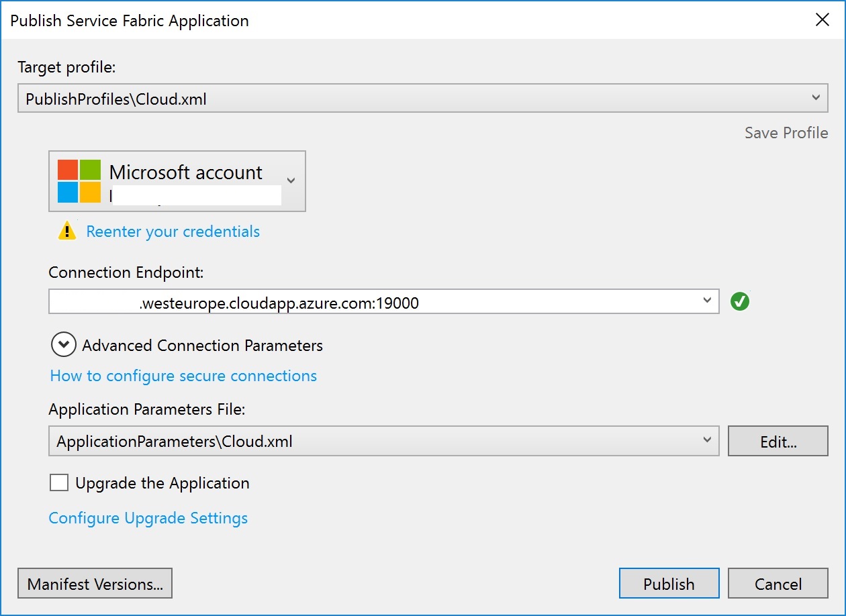The width and height of the screenshot is (846, 616).
Task: Click the Save Profile link
Action: pyautogui.click(x=786, y=133)
